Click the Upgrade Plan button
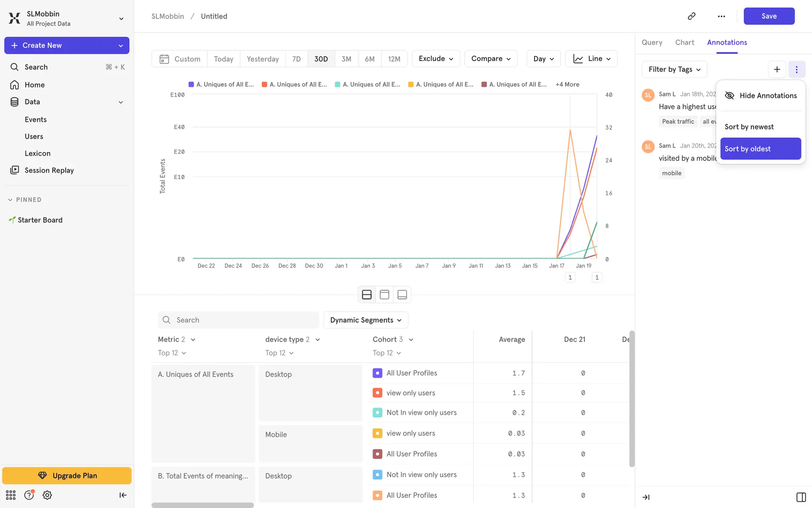 point(67,475)
